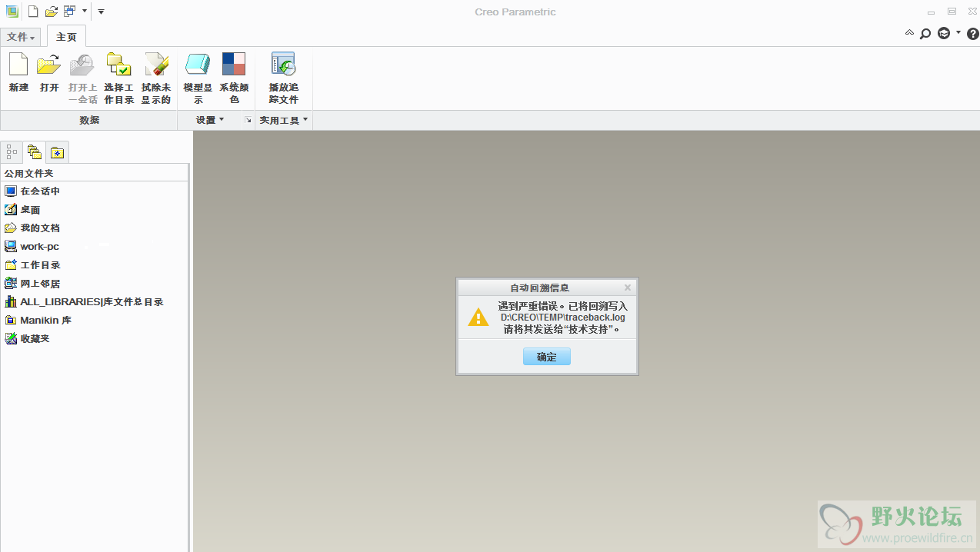Open a file with 打开 icon

click(x=49, y=65)
